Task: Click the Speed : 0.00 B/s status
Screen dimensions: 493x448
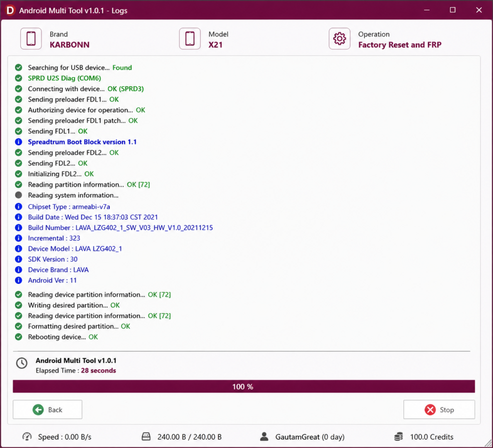Action: [65, 437]
